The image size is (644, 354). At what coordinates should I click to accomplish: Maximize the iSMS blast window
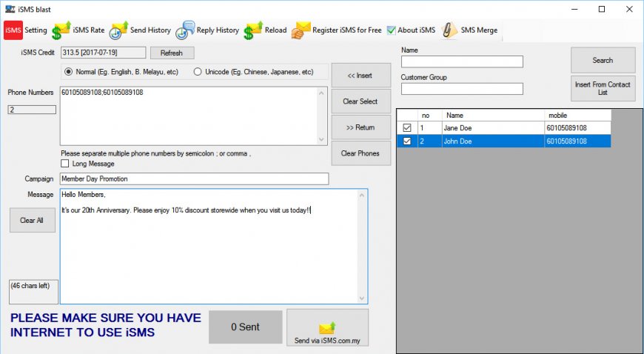(x=602, y=9)
